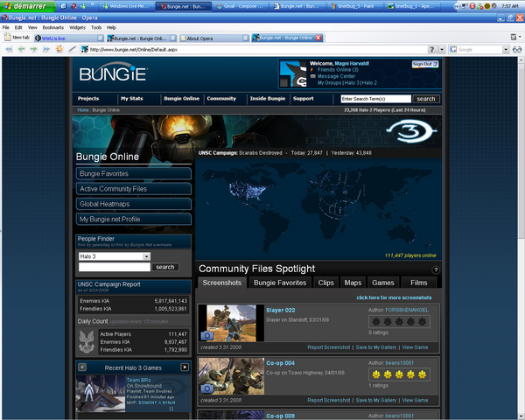Select the Bungie Favorites spotlight tab
Viewport: 525px width, 420px height.
coord(280,283)
